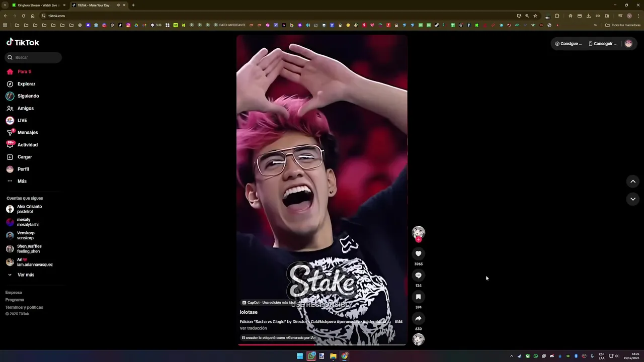Click the Buscar search field

33,57
